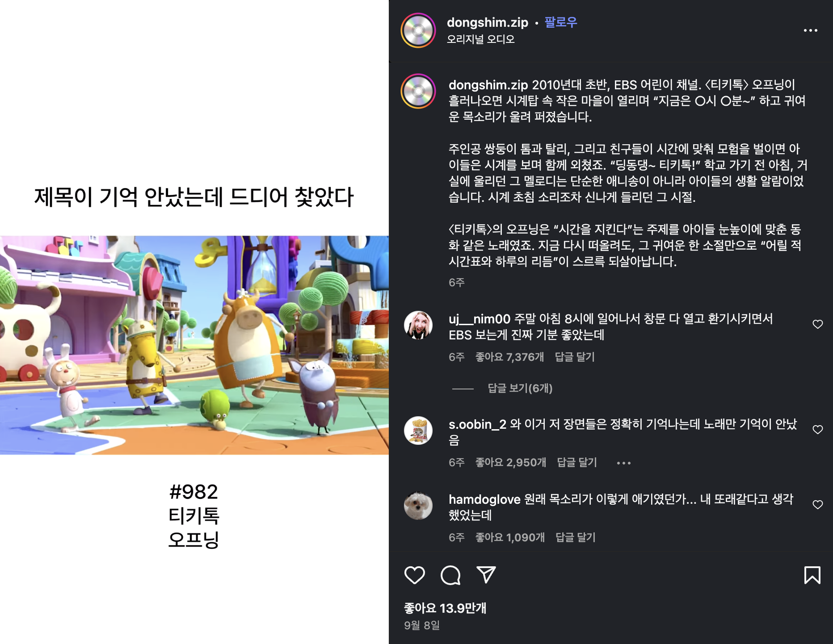Like hamdoglove's comment with heart
Viewport: 833px width, 644px height.
(x=817, y=505)
